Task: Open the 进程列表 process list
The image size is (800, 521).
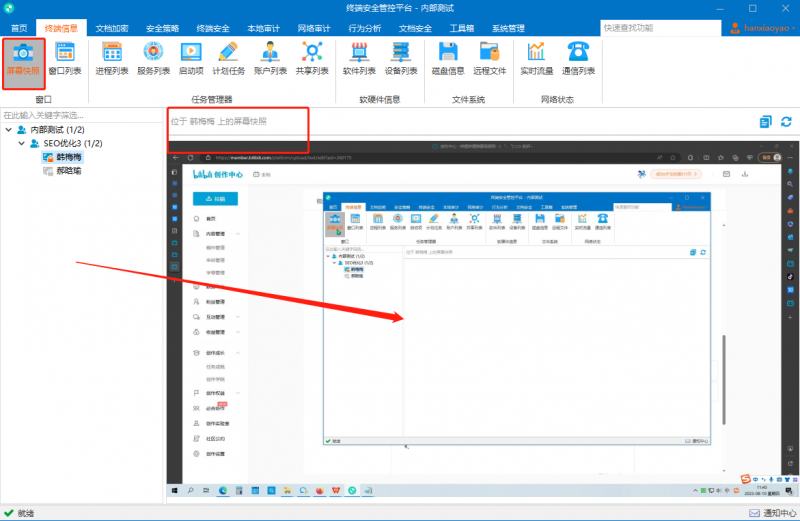Action: click(x=112, y=59)
